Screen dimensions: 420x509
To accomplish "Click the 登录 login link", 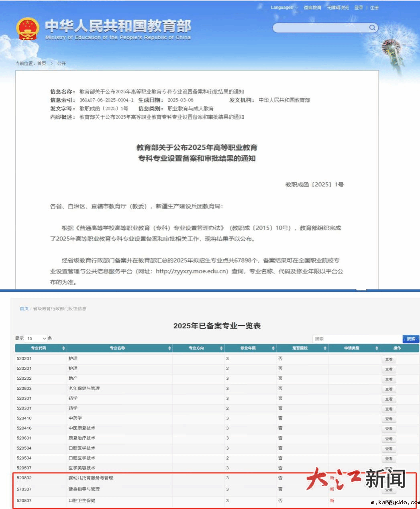I will (359, 8).
